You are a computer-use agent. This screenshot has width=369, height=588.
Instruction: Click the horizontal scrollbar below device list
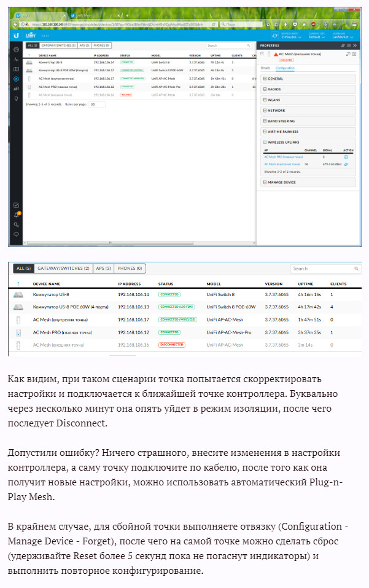point(111,243)
